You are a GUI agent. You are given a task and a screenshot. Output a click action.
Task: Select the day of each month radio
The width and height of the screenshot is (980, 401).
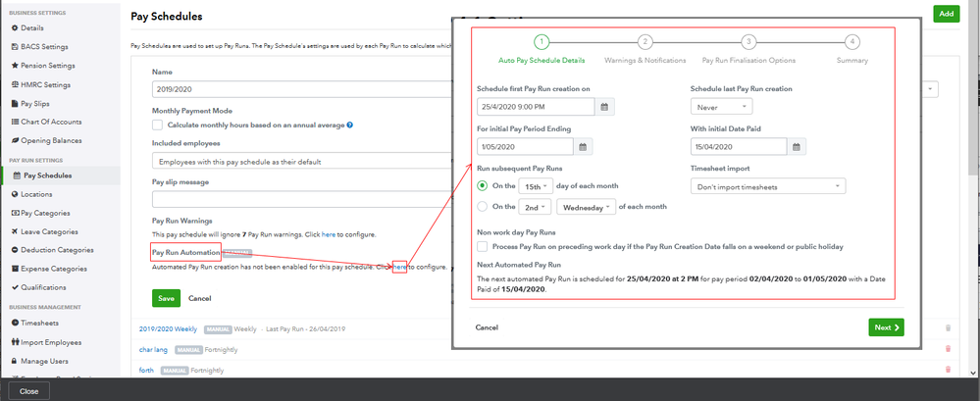coord(482,185)
